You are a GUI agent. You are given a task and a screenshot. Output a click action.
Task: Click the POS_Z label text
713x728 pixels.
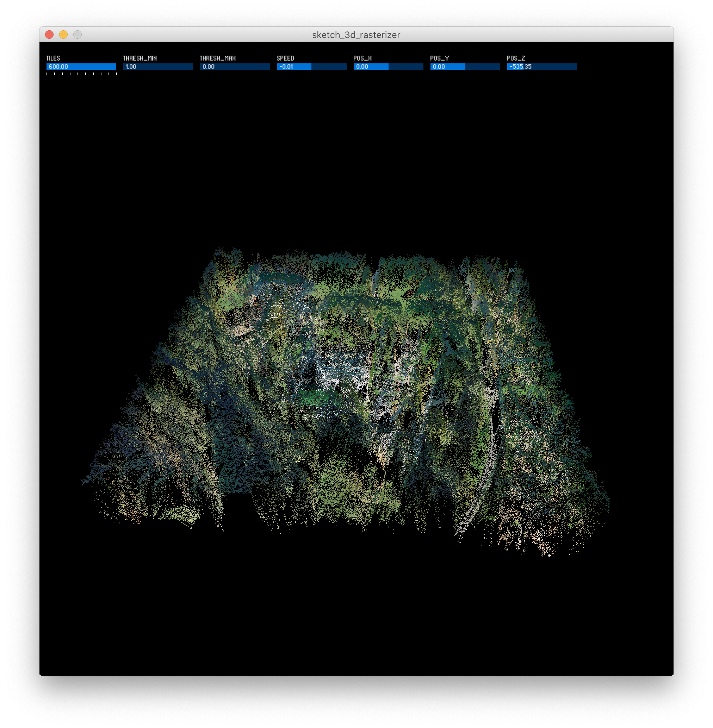(516, 58)
